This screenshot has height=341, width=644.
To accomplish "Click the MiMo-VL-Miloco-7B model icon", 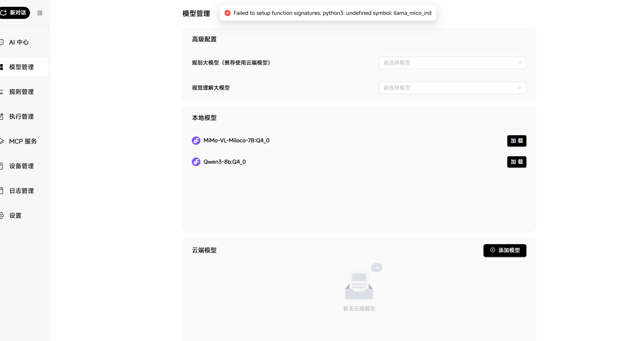I will pos(196,140).
